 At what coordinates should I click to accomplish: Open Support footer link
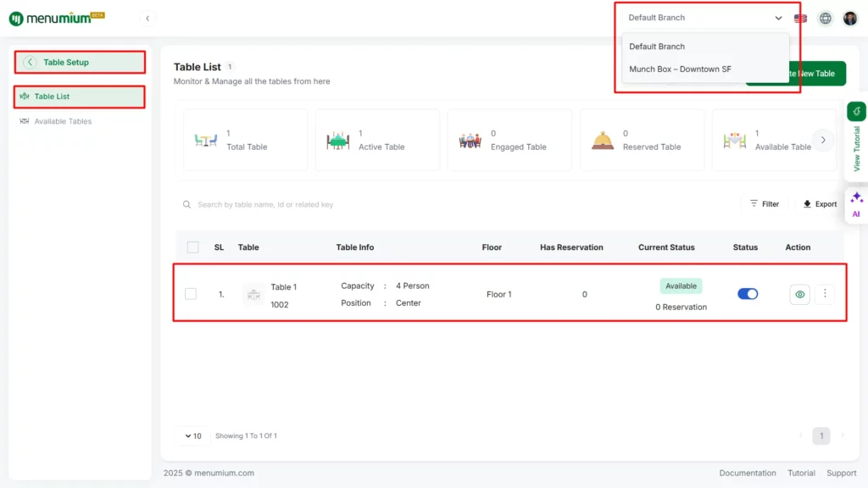(842, 473)
